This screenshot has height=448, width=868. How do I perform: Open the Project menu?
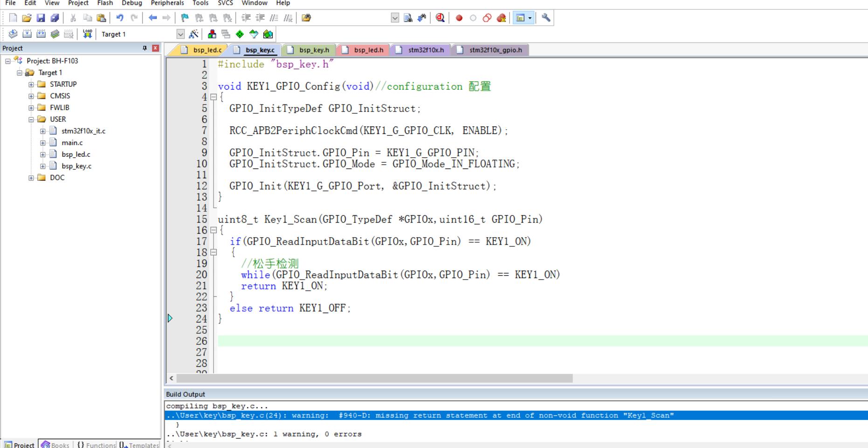(x=78, y=3)
